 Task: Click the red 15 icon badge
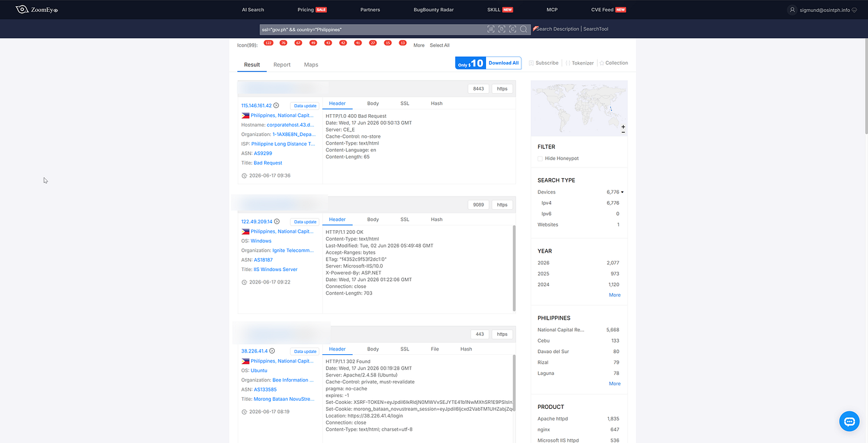pos(387,43)
